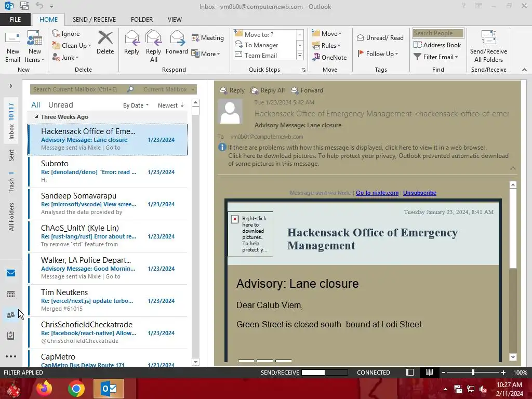This screenshot has height=399, width=532.
Task: Select the HOME tab
Action: click(x=48, y=20)
